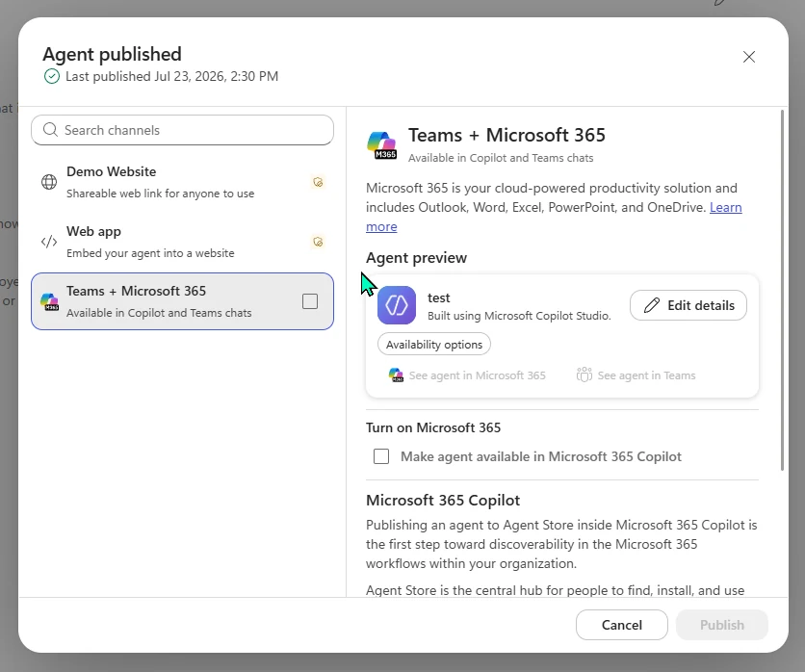Viewport: 805px width, 672px height.
Task: Close the Agent published dialog
Action: tap(749, 57)
